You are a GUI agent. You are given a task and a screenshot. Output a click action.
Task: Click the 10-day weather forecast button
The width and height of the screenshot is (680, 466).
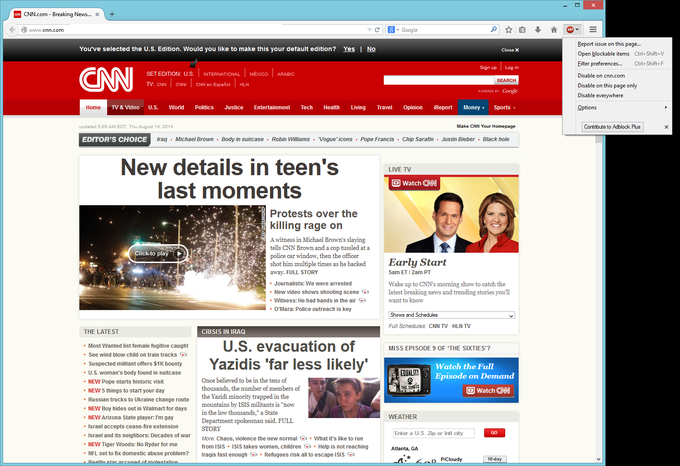pos(494,459)
